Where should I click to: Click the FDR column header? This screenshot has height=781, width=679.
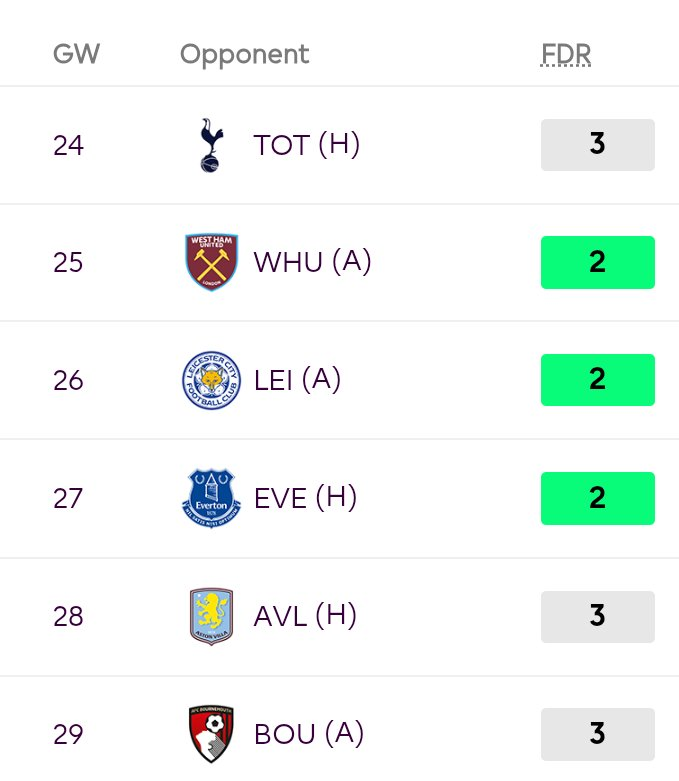[x=566, y=54]
